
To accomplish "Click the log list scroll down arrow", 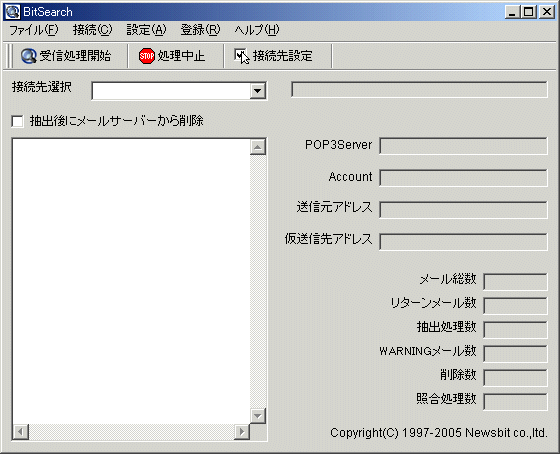I will 258,416.
